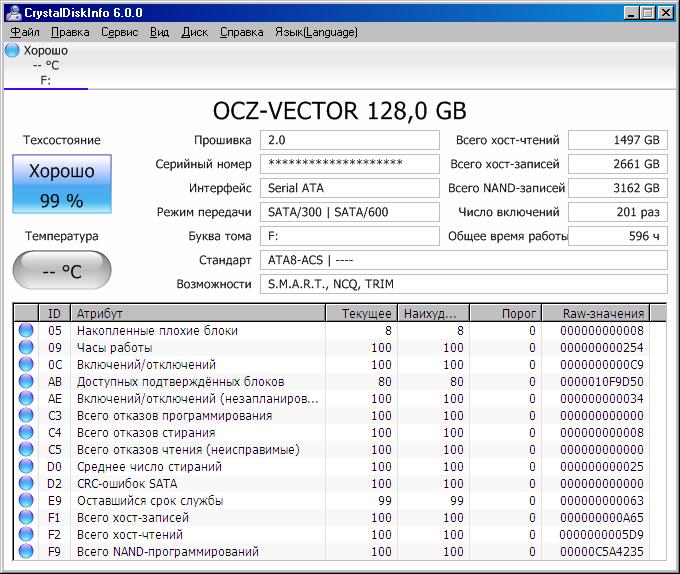Click the Raw-значения column header
680x574 pixels.
[x=596, y=313]
